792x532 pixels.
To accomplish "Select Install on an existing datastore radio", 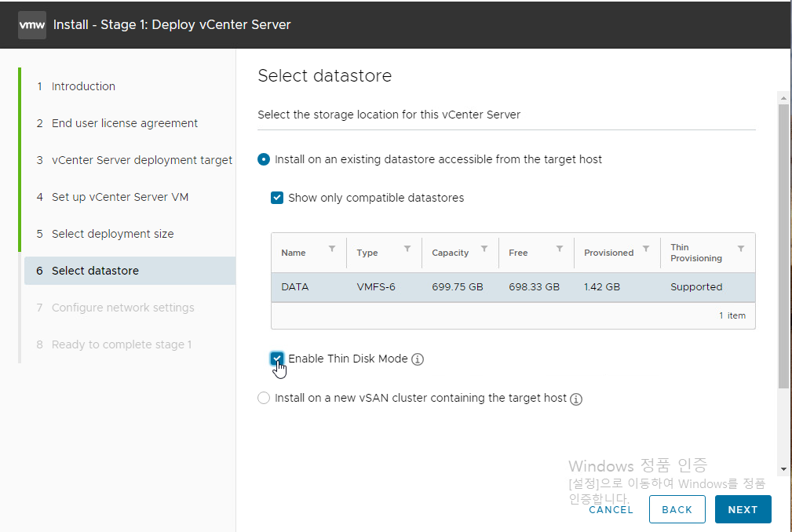I will click(x=264, y=159).
